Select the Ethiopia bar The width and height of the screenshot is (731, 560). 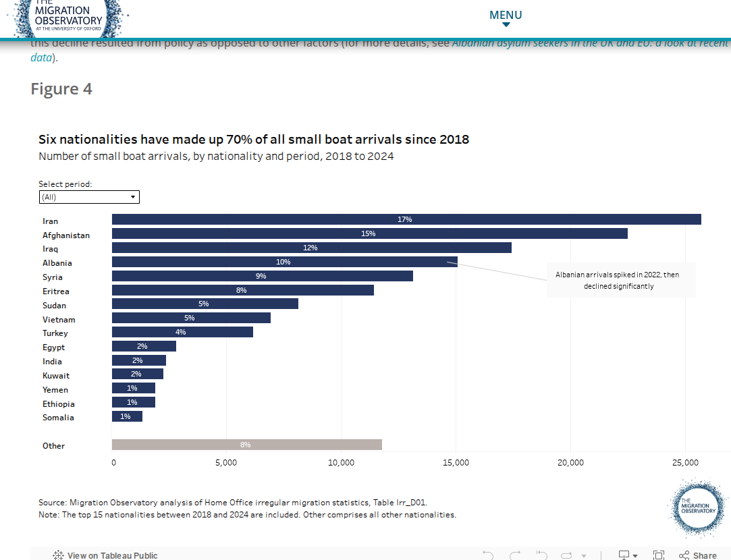(134, 402)
